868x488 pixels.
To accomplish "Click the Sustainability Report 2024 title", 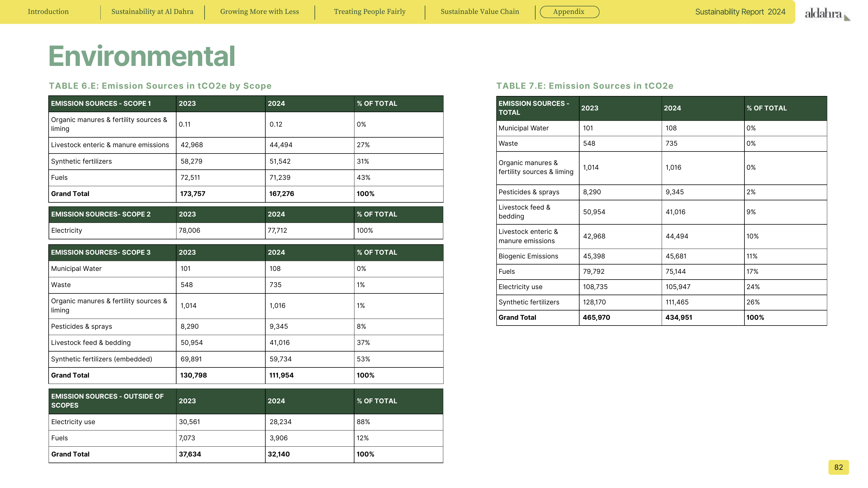I will pyautogui.click(x=740, y=12).
